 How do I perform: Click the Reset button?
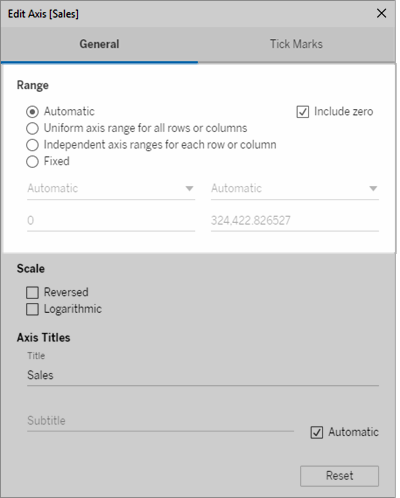[339, 476]
